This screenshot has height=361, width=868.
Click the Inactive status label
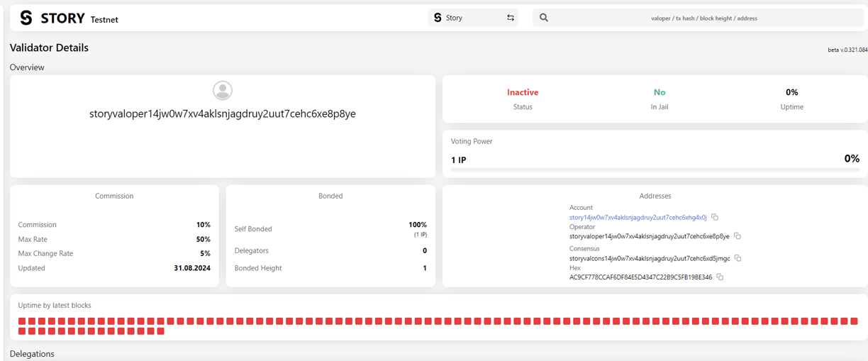click(x=523, y=92)
